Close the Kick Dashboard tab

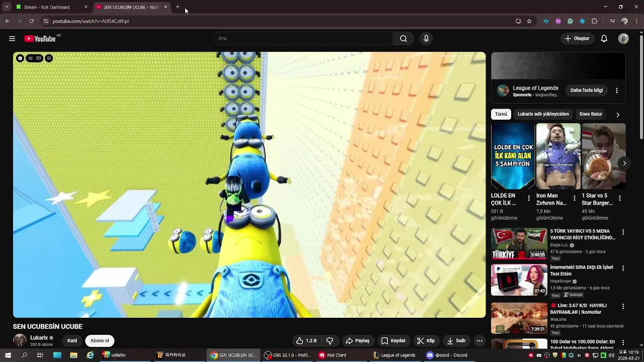pyautogui.click(x=86, y=7)
